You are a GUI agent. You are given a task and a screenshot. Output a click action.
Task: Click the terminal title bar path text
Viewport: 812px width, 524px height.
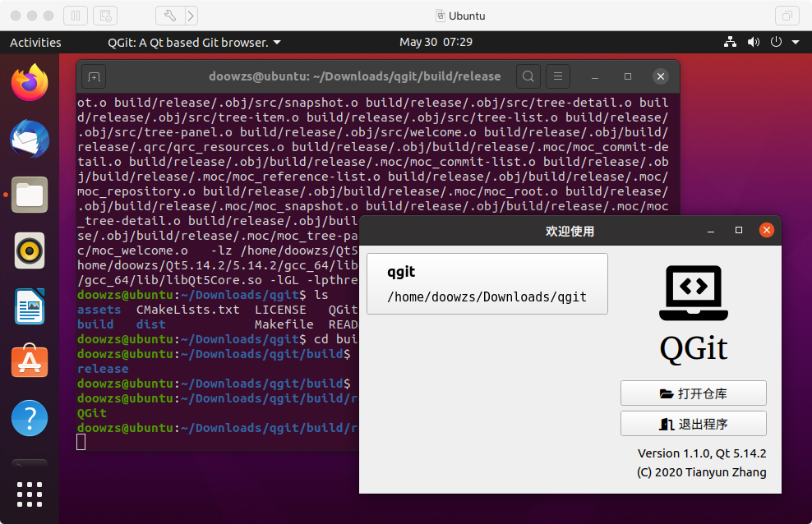pyautogui.click(x=355, y=76)
